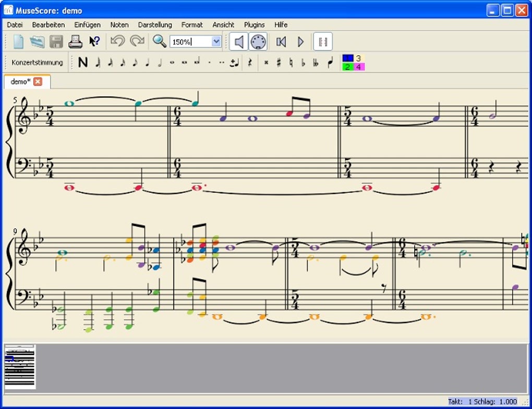Switch to voice 2 green swatch
Viewport: 532px width, 409px height.
point(348,67)
